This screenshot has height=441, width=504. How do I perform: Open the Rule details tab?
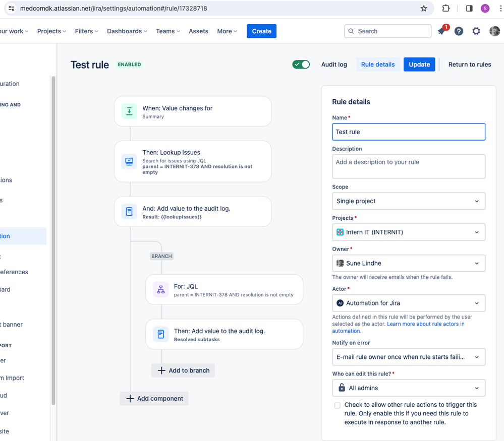point(378,65)
